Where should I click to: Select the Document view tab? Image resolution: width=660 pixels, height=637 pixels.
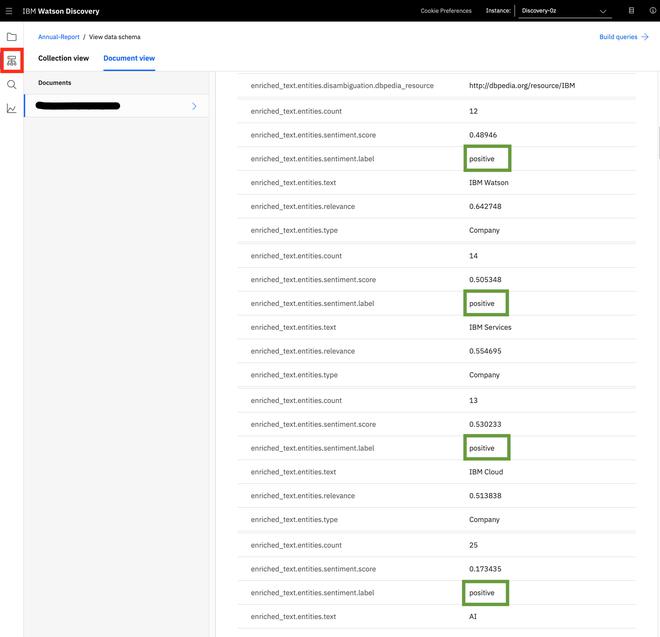[129, 59]
